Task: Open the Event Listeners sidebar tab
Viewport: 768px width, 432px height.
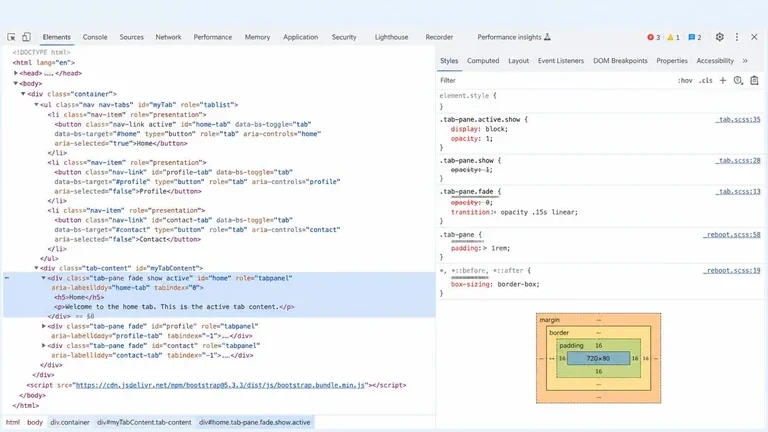Action: click(x=561, y=61)
